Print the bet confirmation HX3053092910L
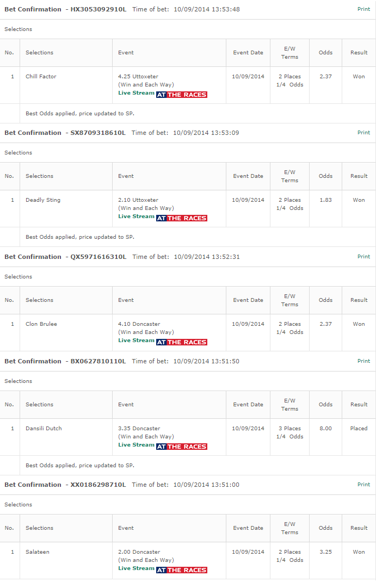This screenshot has height=588, width=376. (363, 9)
